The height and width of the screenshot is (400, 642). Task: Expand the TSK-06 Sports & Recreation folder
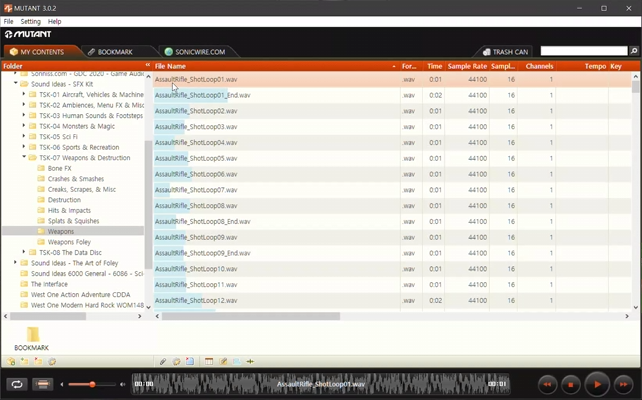coord(24,147)
